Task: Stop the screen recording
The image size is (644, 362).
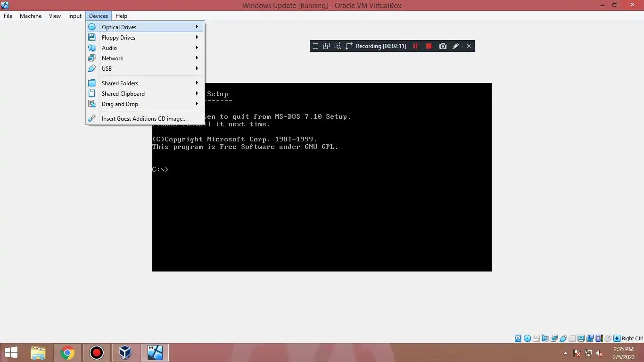Action: coord(429,46)
